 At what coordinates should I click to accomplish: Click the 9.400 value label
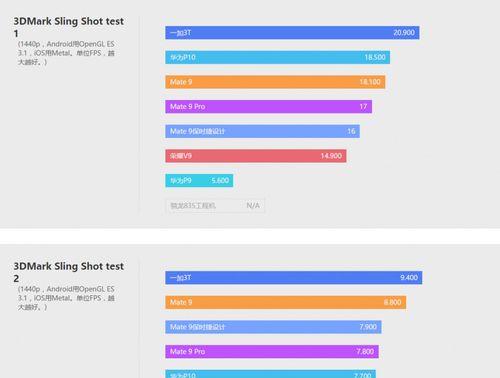(x=409, y=278)
